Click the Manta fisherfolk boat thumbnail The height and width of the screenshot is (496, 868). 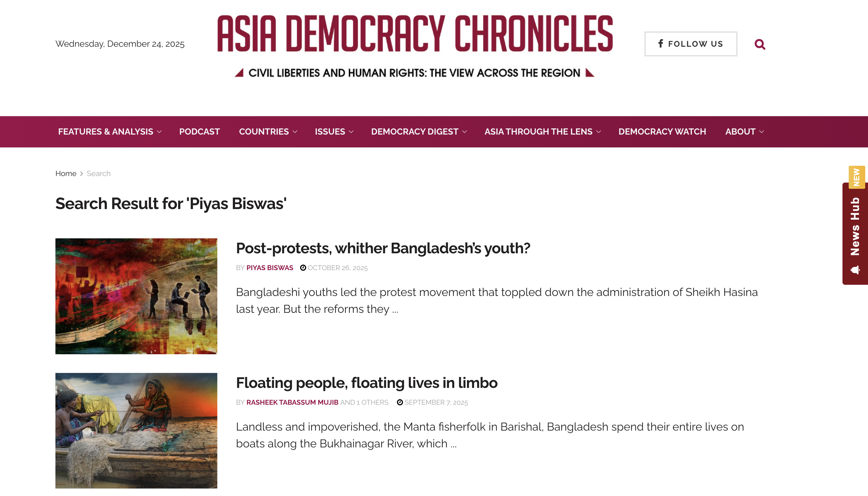[x=136, y=431]
